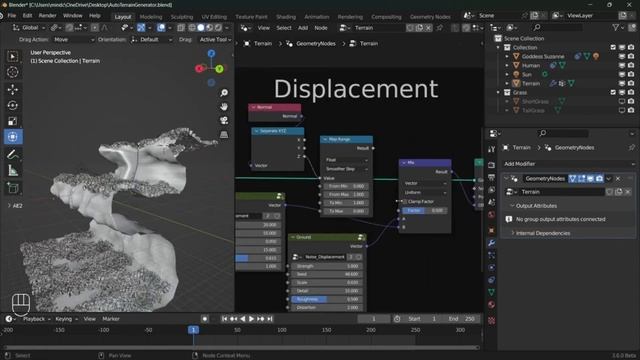Viewport: 640px width, 360px height.
Task: Select the Annotate pencil tool
Action: click(x=13, y=155)
